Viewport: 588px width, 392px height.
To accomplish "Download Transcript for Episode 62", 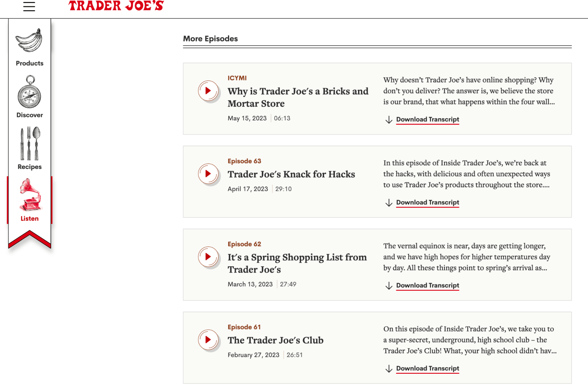I will 427,285.
